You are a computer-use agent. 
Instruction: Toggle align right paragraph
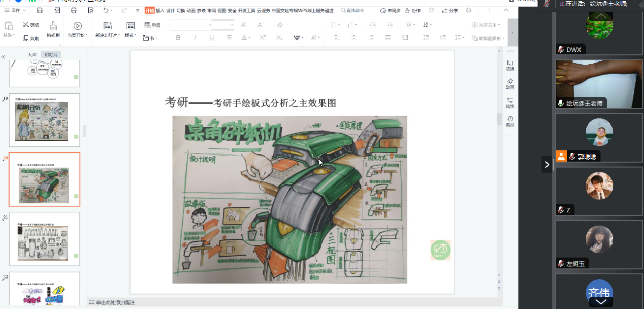click(x=371, y=38)
